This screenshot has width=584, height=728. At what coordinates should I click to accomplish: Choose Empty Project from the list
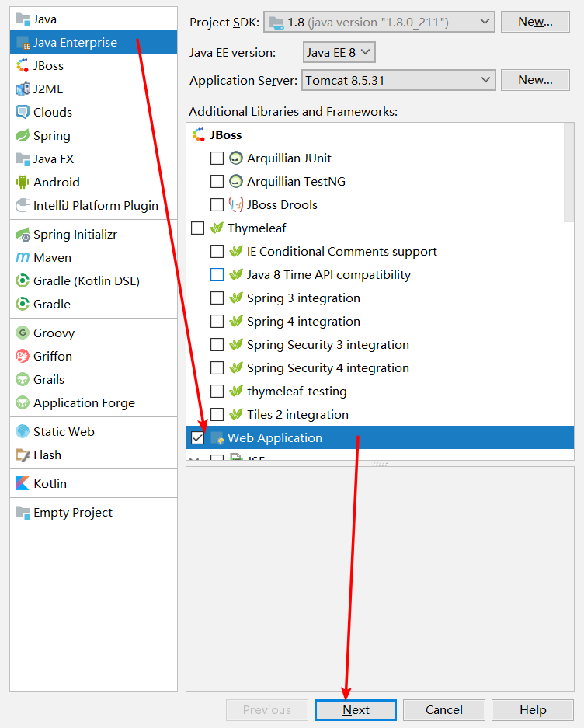point(72,513)
